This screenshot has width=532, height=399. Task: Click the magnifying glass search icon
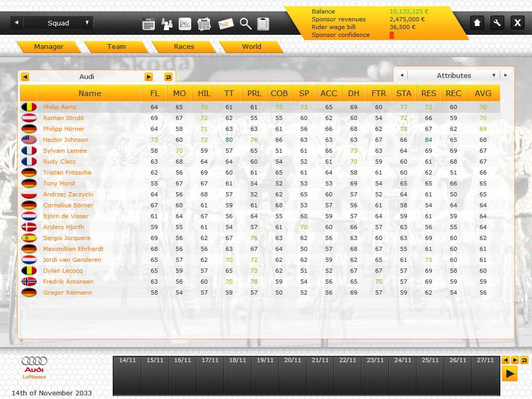tap(245, 23)
